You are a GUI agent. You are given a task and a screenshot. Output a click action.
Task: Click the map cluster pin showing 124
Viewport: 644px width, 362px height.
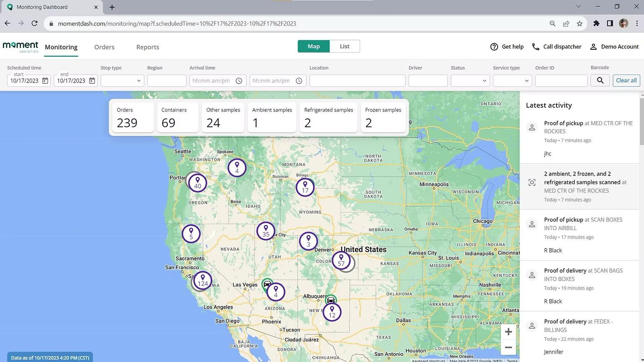(x=203, y=280)
